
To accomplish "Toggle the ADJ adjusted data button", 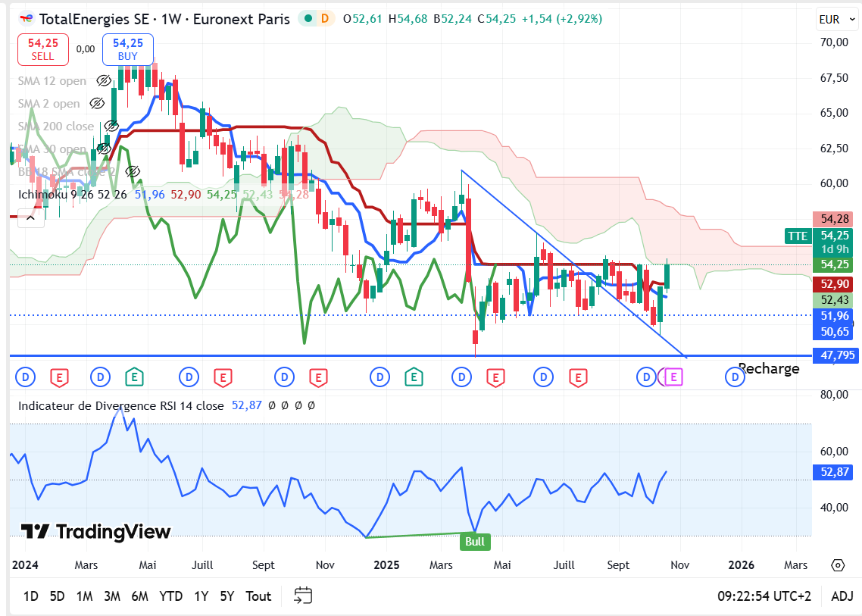I will pos(842,596).
